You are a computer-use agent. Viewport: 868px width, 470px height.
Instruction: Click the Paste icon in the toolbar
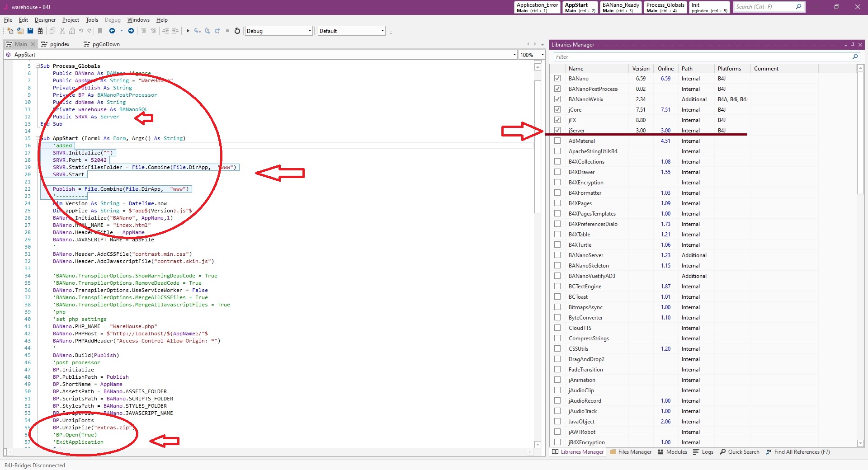click(x=72, y=31)
